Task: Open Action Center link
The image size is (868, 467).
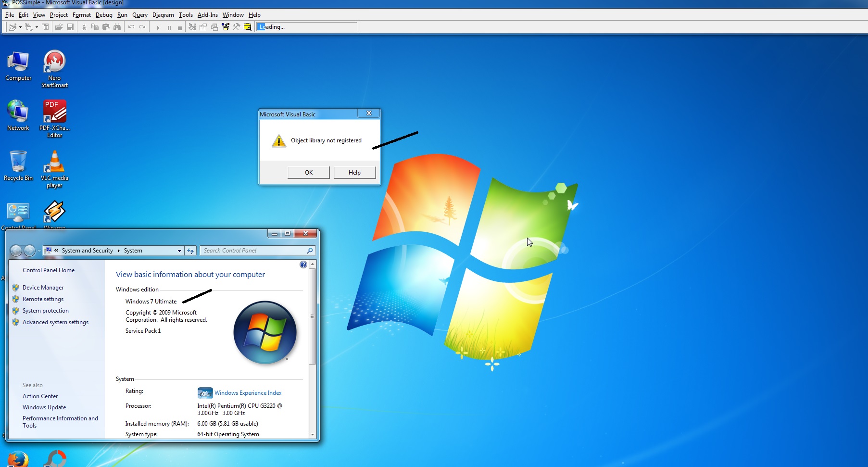Action: tap(40, 396)
